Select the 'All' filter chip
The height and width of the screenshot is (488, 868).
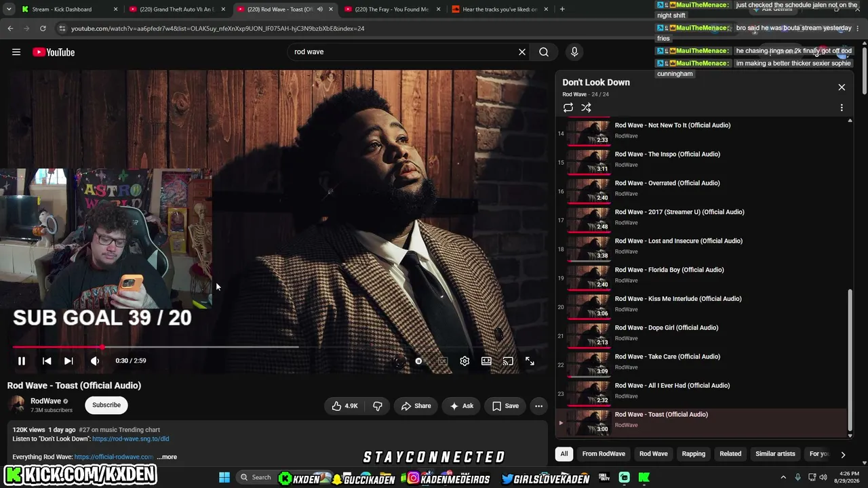tap(564, 454)
